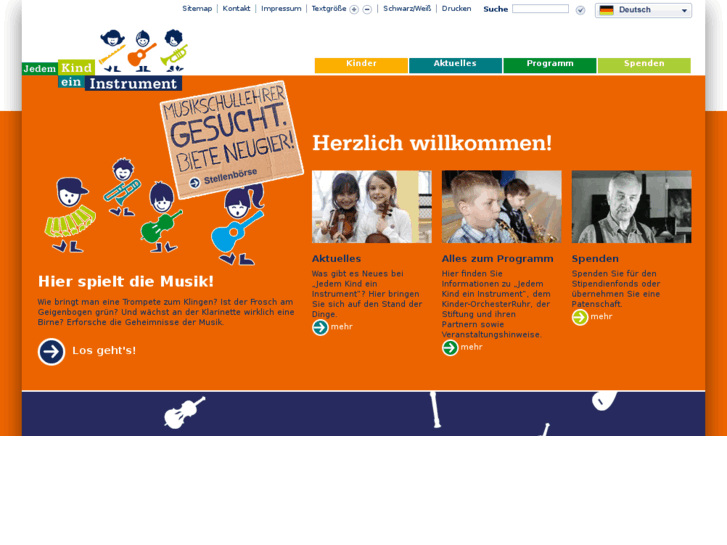The width and height of the screenshot is (727, 545).
Task: Click mehr text under Aktuelles
Action: pyautogui.click(x=342, y=327)
